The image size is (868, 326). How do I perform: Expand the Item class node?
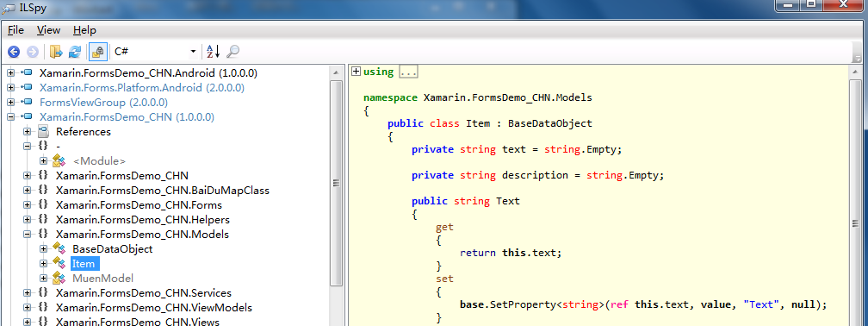[43, 263]
